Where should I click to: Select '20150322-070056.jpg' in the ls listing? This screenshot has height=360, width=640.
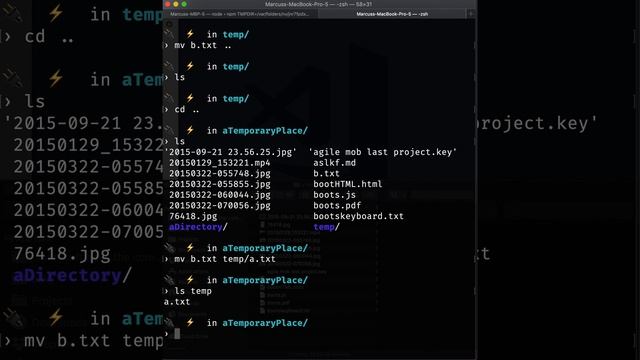[220, 205]
